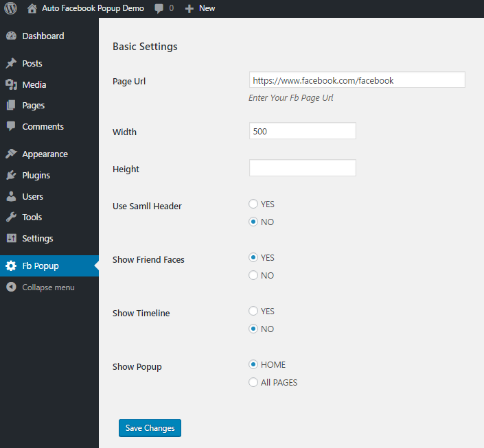Viewport: 484px width, 448px height.
Task: Click the Posts pushpin icon
Action: pyautogui.click(x=12, y=63)
